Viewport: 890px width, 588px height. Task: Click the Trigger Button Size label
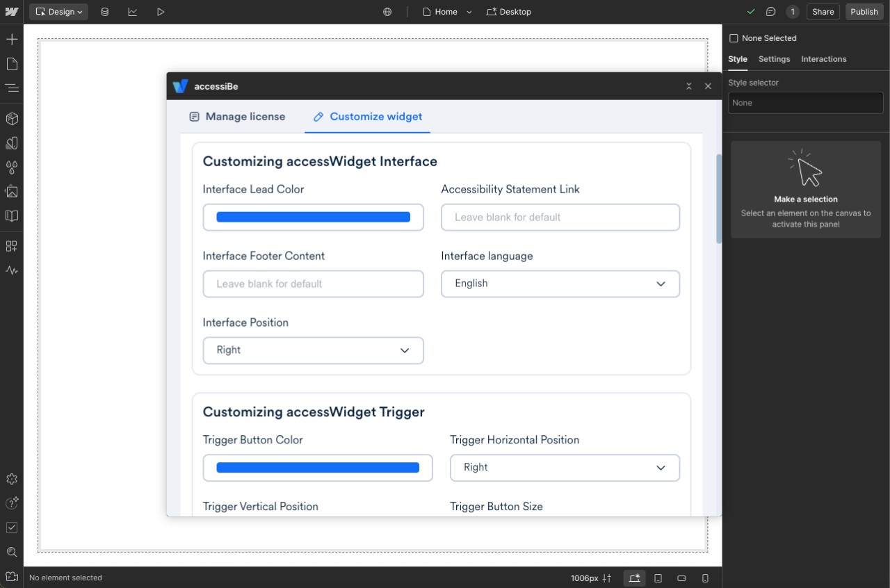(x=496, y=507)
